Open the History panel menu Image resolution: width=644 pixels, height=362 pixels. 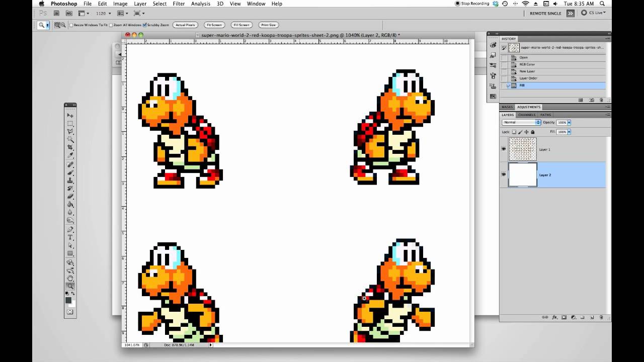[606, 39]
